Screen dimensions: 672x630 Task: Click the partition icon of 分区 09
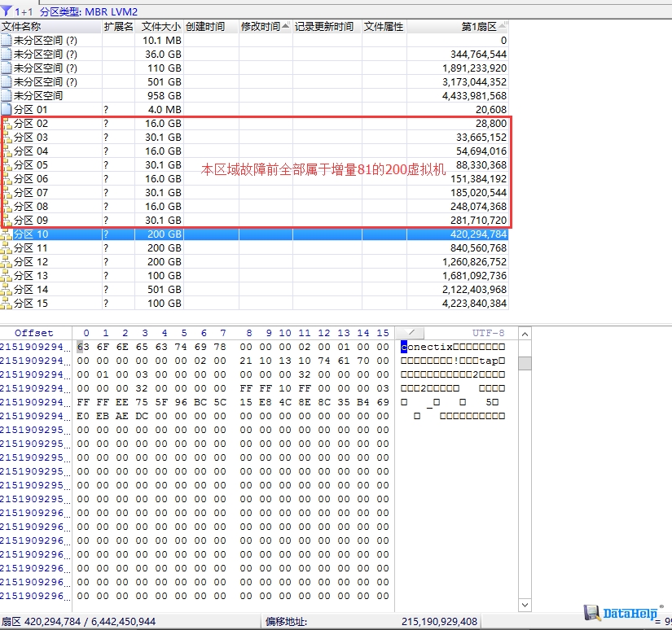coord(7,221)
